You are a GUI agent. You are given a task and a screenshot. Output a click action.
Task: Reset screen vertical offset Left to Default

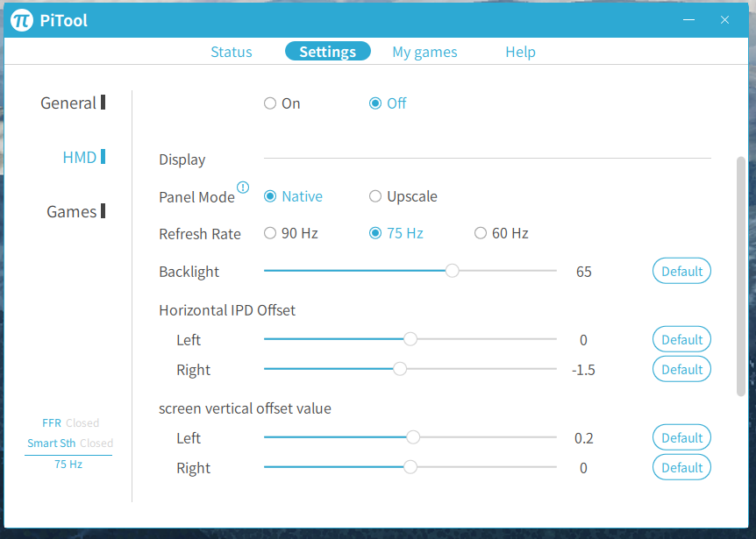pyautogui.click(x=681, y=438)
